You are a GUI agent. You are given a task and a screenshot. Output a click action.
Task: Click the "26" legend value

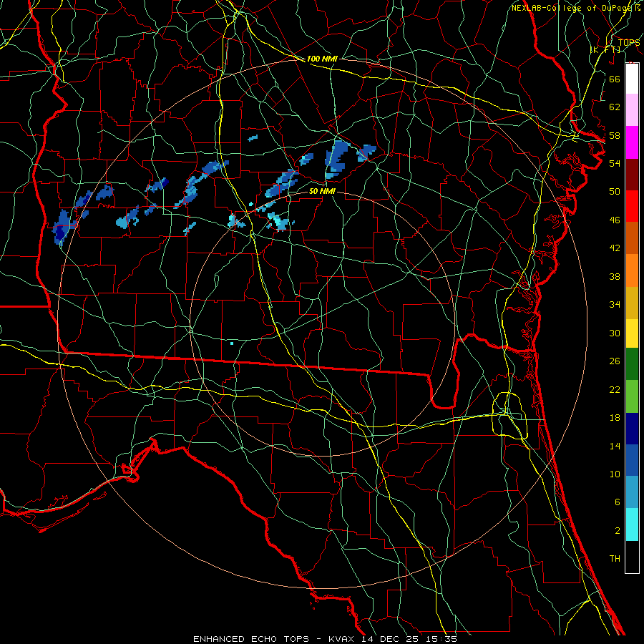(x=615, y=361)
